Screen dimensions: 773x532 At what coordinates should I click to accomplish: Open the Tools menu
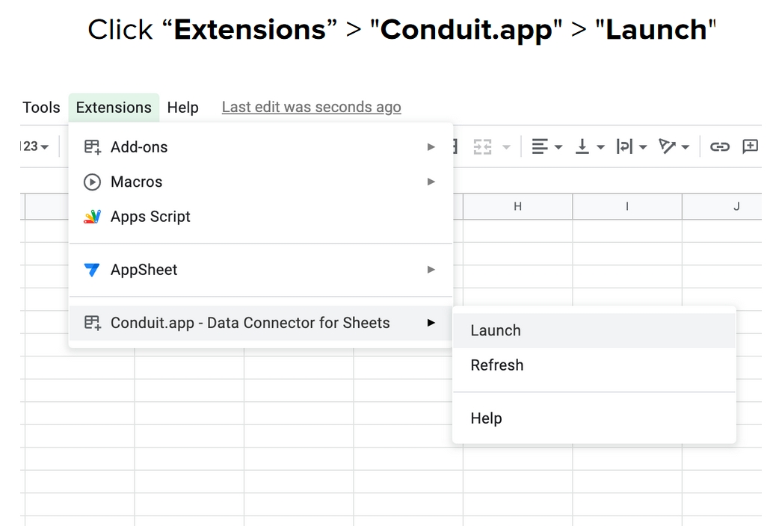[41, 108]
